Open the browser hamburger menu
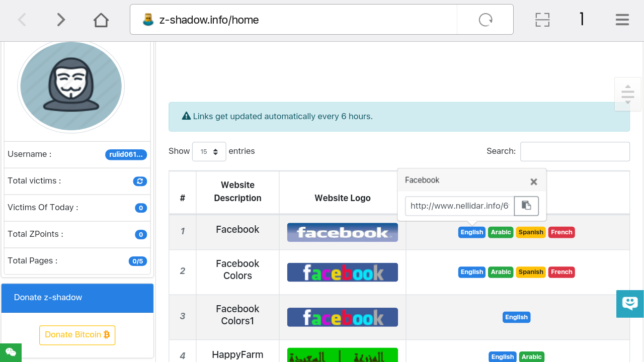This screenshot has height=362, width=644. [622, 20]
